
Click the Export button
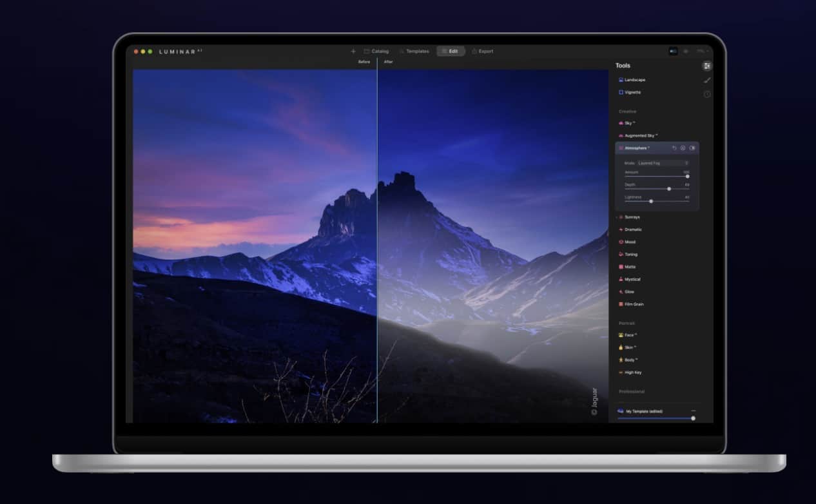(483, 52)
